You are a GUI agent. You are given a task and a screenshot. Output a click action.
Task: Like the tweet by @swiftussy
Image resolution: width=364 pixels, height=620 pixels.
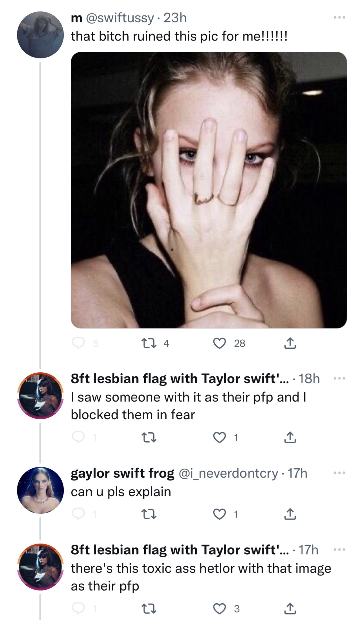point(219,343)
